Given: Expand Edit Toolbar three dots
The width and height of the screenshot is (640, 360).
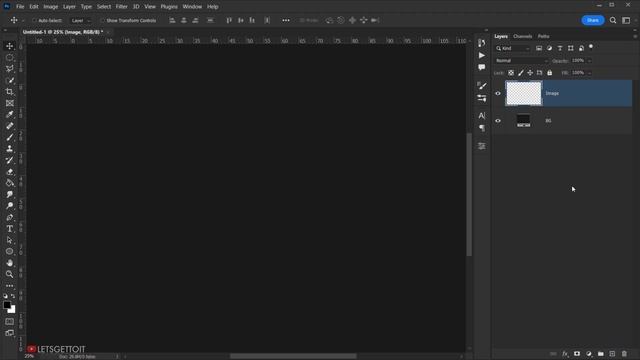Looking at the screenshot, I should 9,286.
